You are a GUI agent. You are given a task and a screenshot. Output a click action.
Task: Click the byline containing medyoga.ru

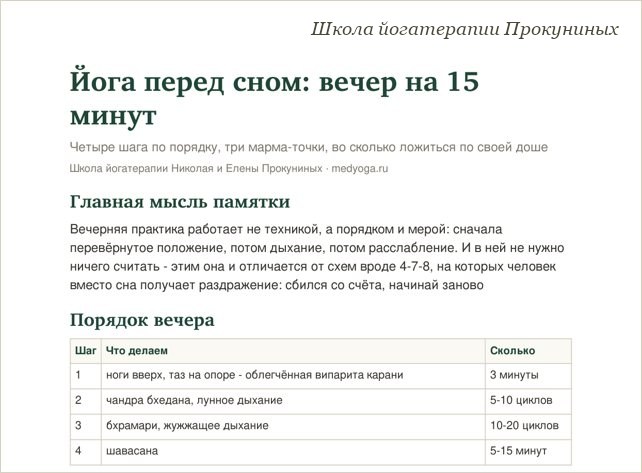[229, 168]
